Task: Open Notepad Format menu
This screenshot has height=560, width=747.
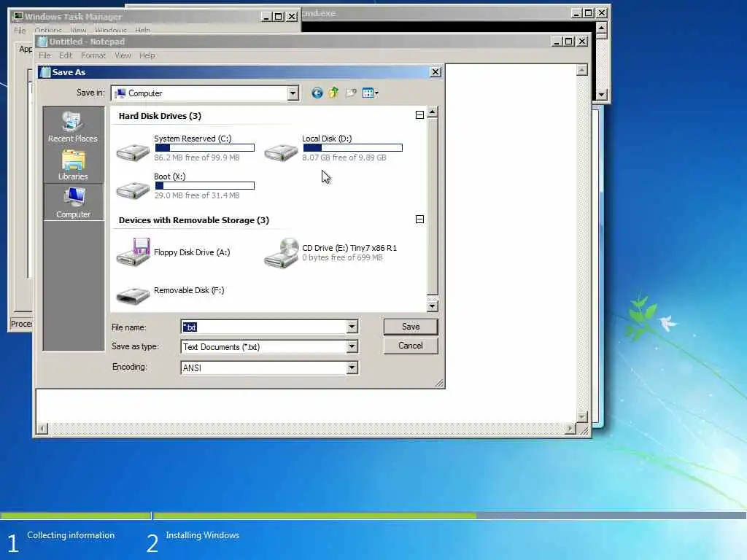Action: click(93, 55)
